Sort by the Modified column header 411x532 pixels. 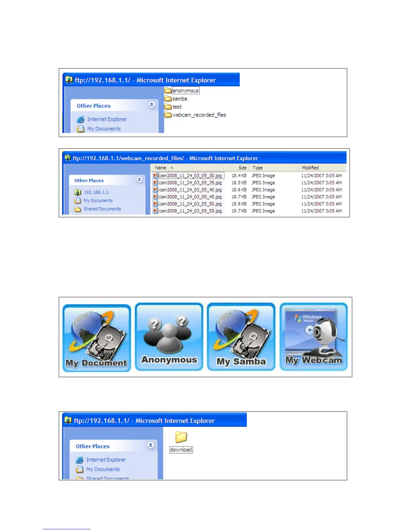pyautogui.click(x=322, y=168)
